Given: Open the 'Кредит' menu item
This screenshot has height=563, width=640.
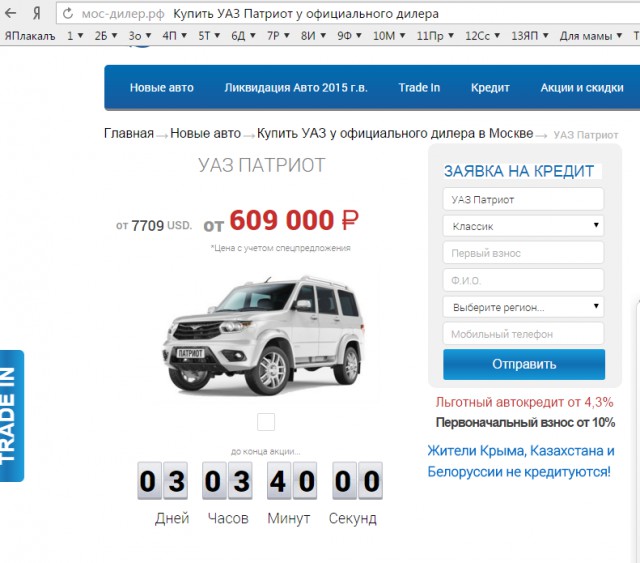Looking at the screenshot, I should tap(490, 87).
